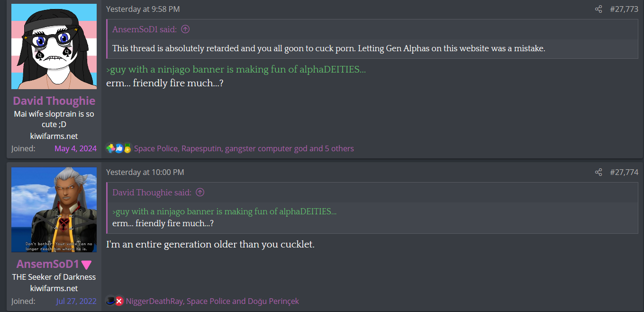The width and height of the screenshot is (644, 312).
Task: Click the up-arrow icon beside "AnsemSoD1 said:"
Action: 185,29
